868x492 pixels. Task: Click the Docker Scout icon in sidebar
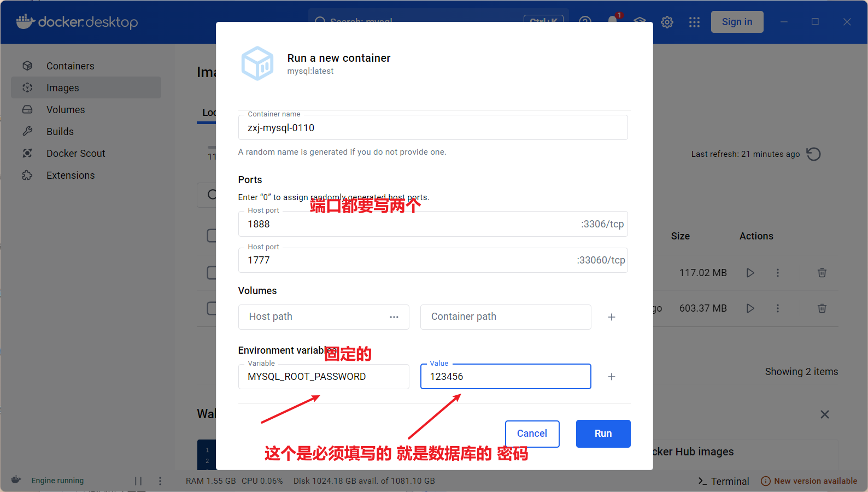coord(27,153)
